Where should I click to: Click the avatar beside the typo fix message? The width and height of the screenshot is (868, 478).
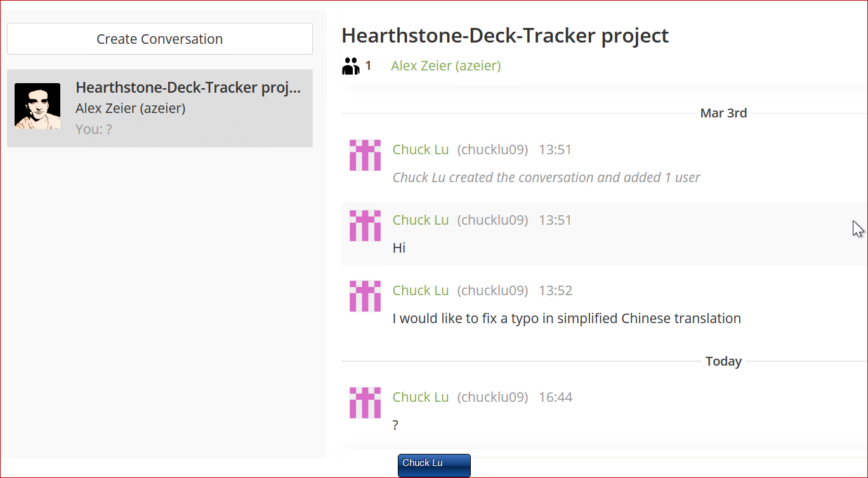pos(365,296)
